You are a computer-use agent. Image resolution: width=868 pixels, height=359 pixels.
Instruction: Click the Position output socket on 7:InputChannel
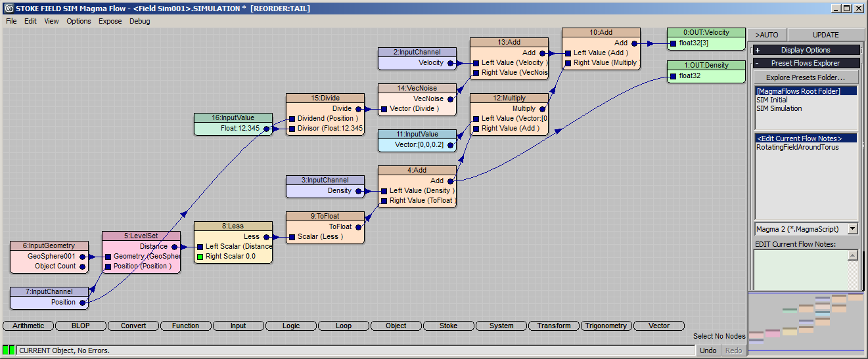83,303
